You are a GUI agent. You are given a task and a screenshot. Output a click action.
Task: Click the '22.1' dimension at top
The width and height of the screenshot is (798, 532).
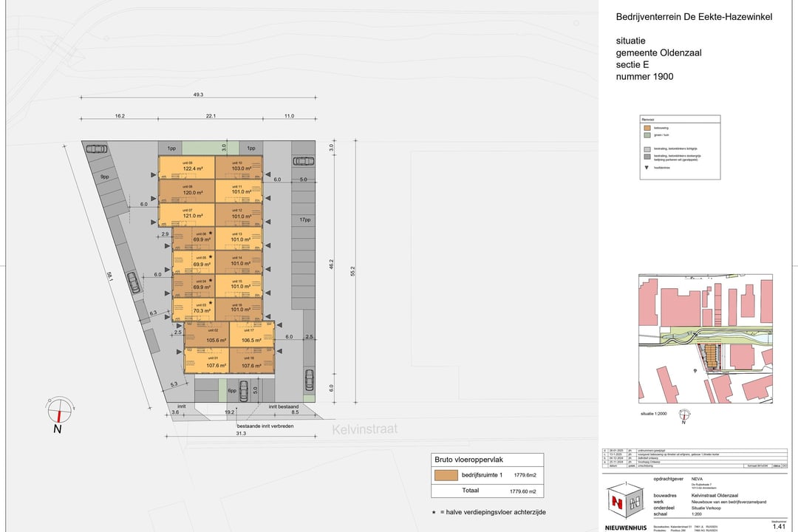211,116
